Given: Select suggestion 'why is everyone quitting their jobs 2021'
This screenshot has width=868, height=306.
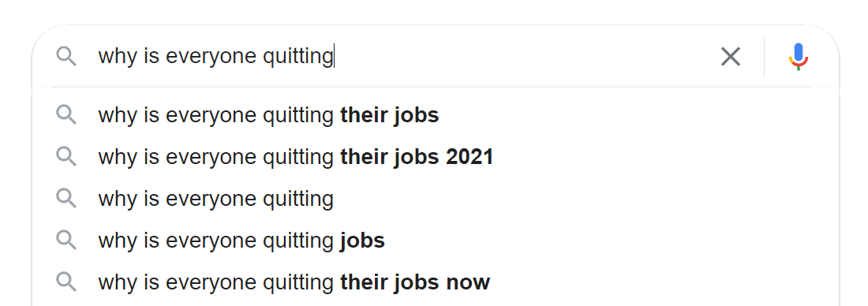Looking at the screenshot, I should tap(436, 157).
